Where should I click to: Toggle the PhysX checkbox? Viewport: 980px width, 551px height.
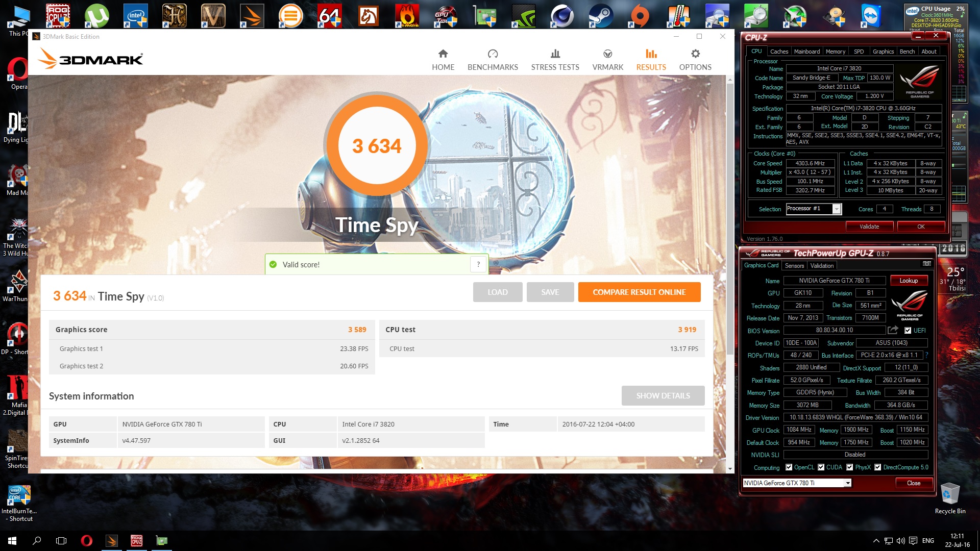click(849, 467)
